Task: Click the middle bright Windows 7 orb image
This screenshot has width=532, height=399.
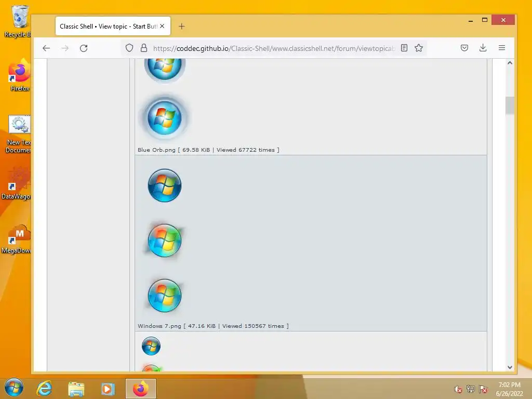Action: (x=165, y=240)
